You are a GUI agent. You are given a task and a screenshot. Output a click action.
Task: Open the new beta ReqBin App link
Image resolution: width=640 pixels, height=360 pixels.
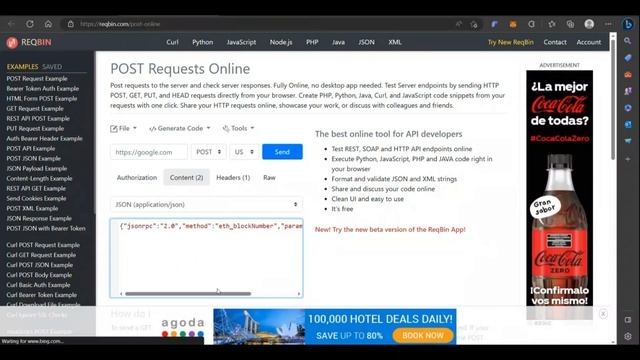[390, 229]
